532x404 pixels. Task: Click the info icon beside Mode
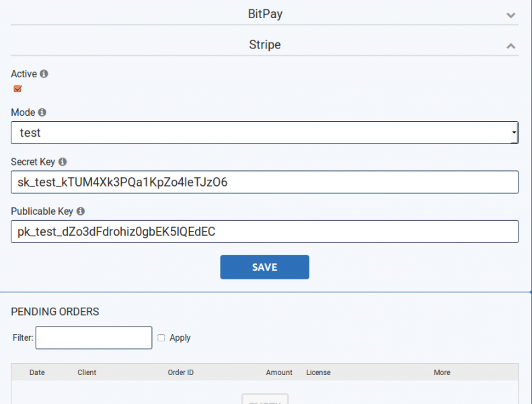pos(42,112)
